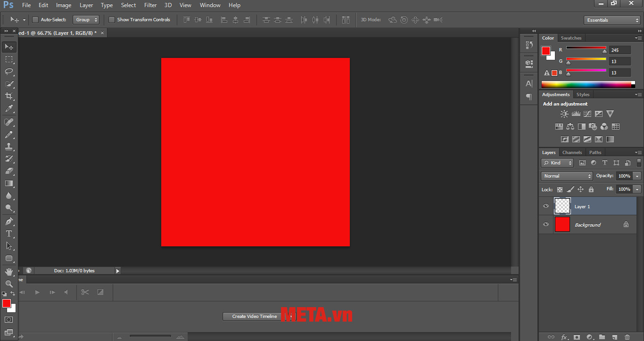
Task: Open the Auto-Select Group dropdown
Action: click(86, 20)
